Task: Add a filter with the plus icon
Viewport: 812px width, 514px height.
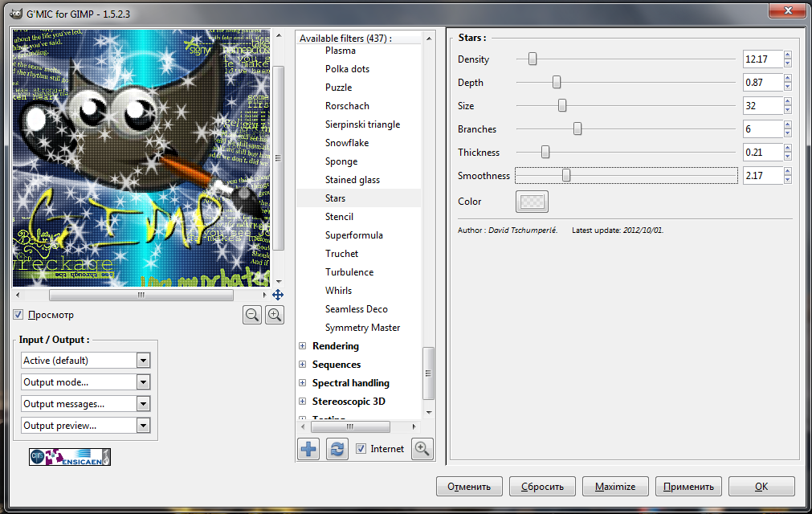Action: click(308, 449)
